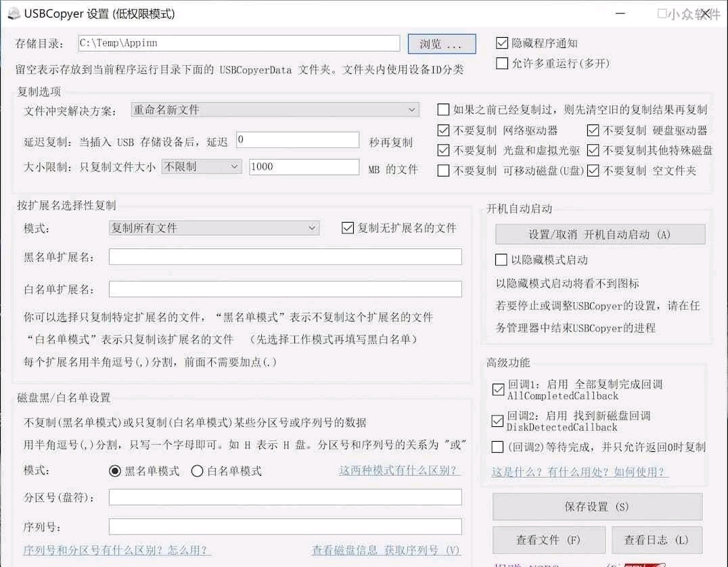This screenshot has height=567, width=728.
Task: Click the 延迟复制 seconds input field
Action: pyautogui.click(x=298, y=140)
